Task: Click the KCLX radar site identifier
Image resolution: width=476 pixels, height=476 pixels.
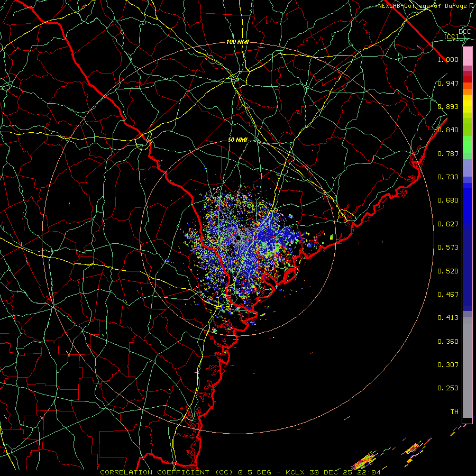Action: [295, 472]
